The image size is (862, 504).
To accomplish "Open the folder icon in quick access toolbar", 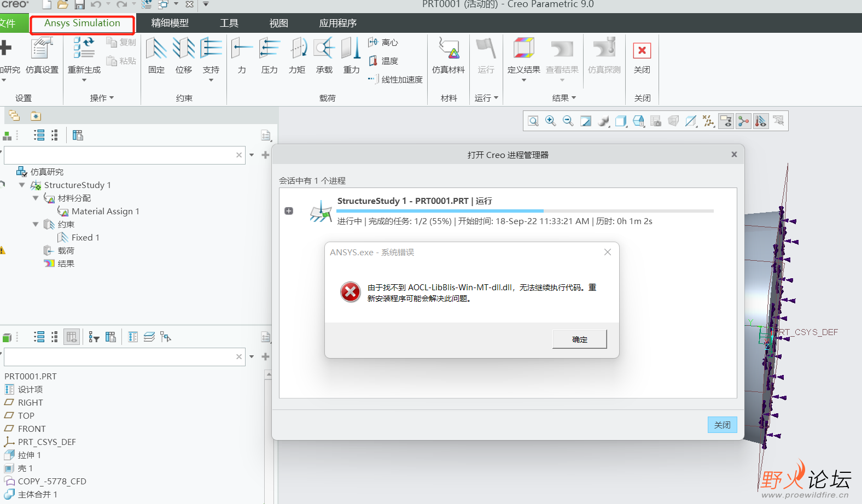I will point(63,5).
